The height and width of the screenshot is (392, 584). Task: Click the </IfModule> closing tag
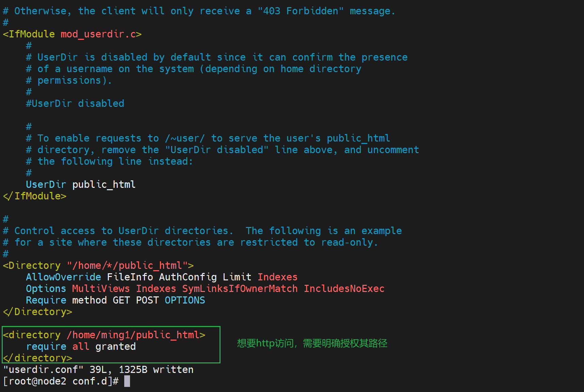35,196
